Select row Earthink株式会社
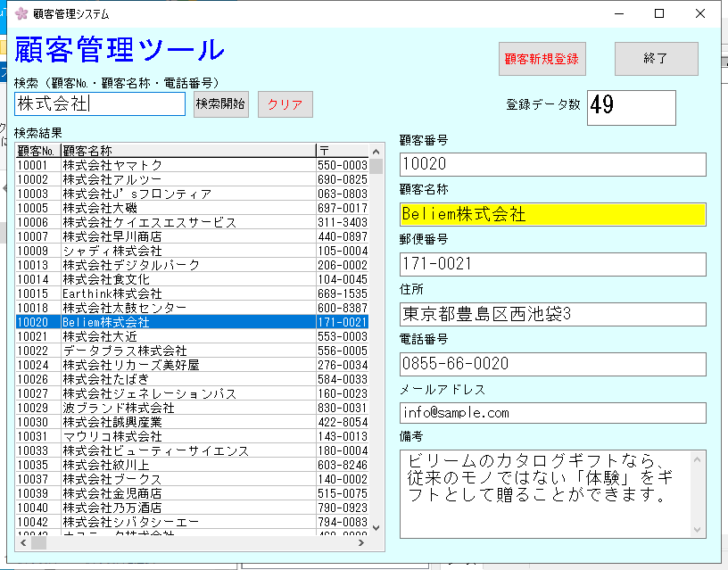728x570 pixels. pyautogui.click(x=192, y=293)
